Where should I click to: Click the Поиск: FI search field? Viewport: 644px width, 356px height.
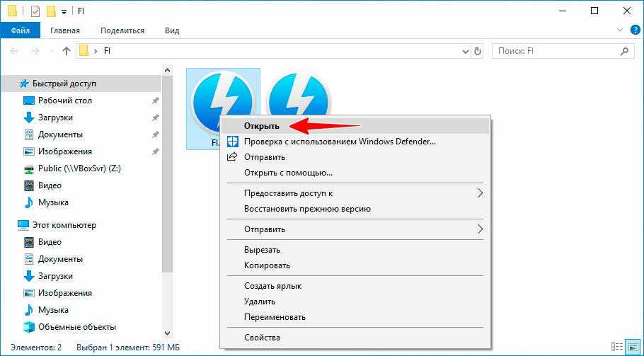coord(556,51)
